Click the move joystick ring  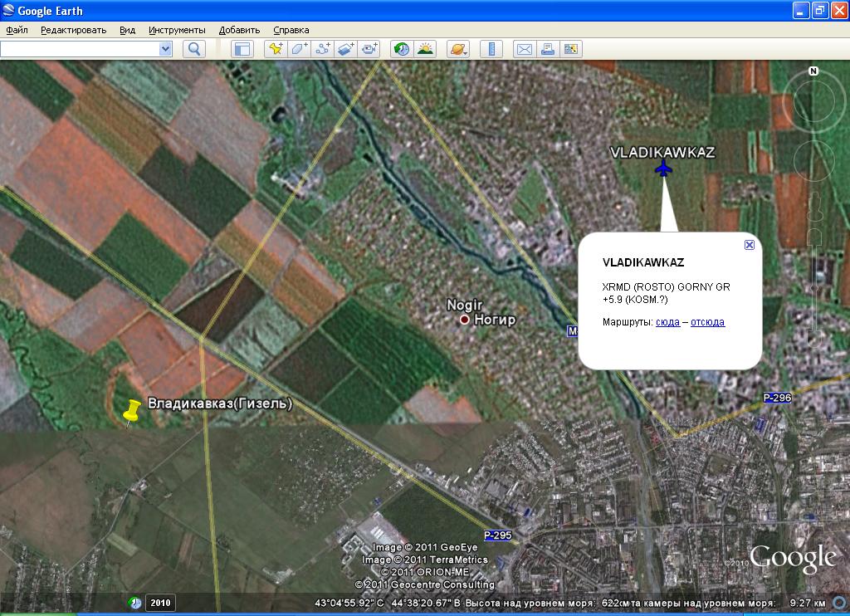tap(813, 160)
